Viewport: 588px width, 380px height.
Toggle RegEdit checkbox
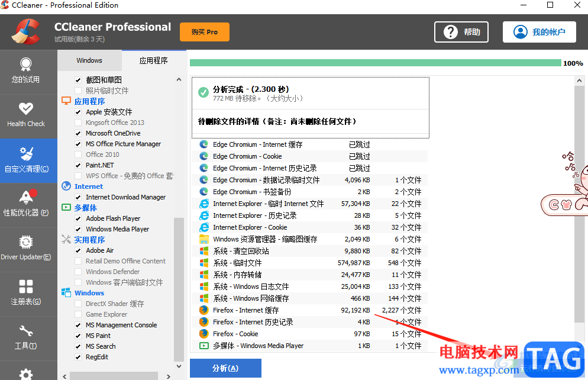[x=78, y=357]
